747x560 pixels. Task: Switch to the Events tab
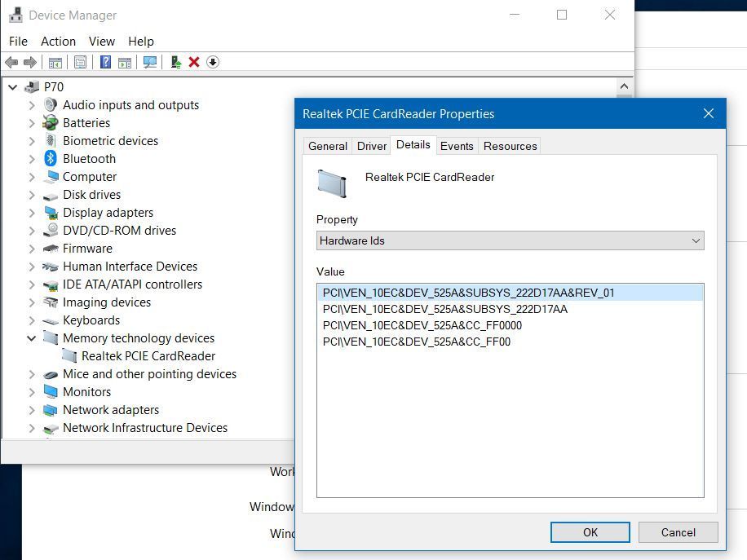tap(457, 146)
